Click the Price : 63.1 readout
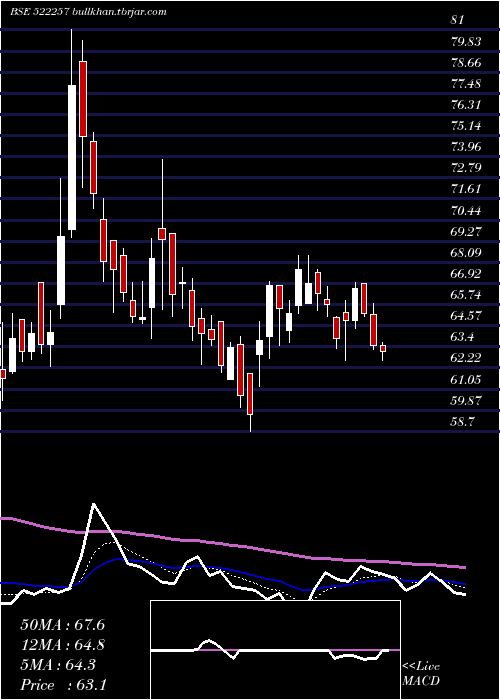 (x=63, y=685)
